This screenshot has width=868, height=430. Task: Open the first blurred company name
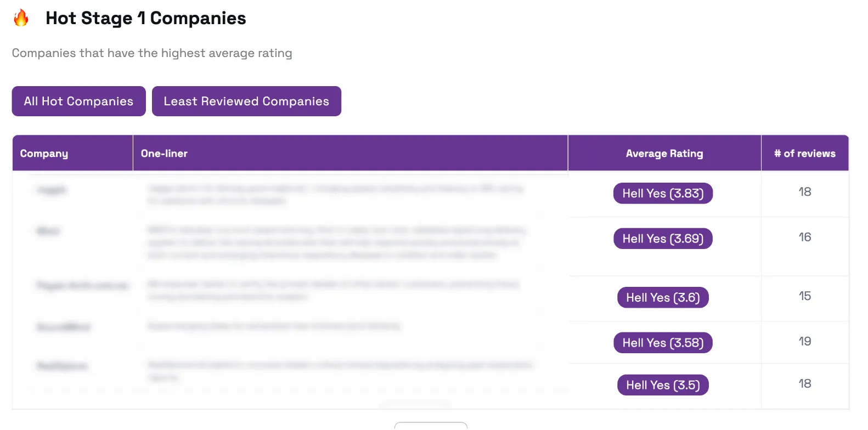point(52,190)
